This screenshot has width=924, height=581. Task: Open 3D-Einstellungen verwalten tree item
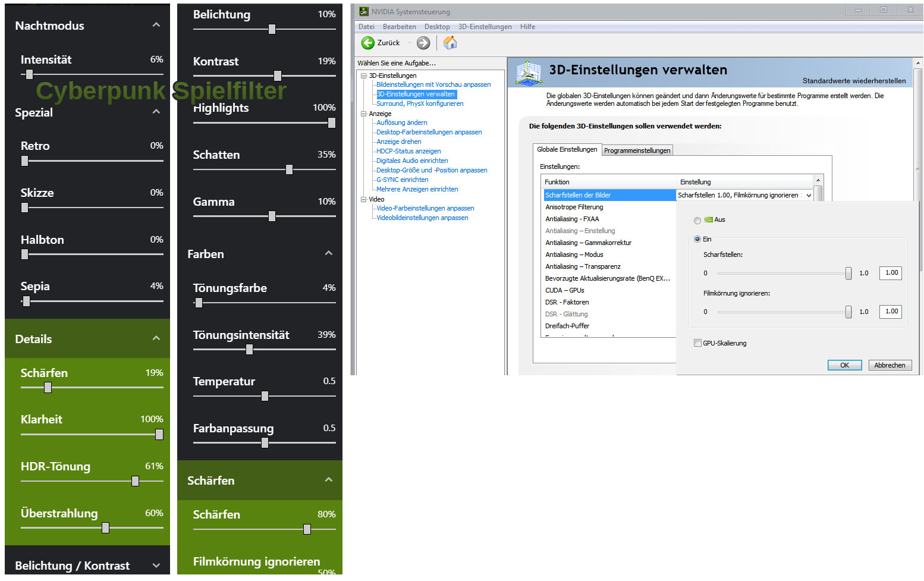[416, 94]
